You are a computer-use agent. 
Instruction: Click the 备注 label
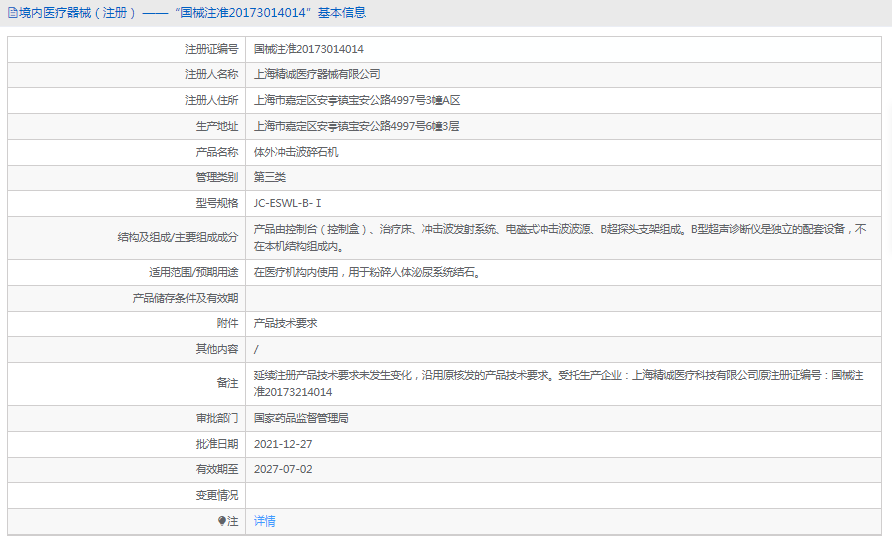[x=227, y=383]
